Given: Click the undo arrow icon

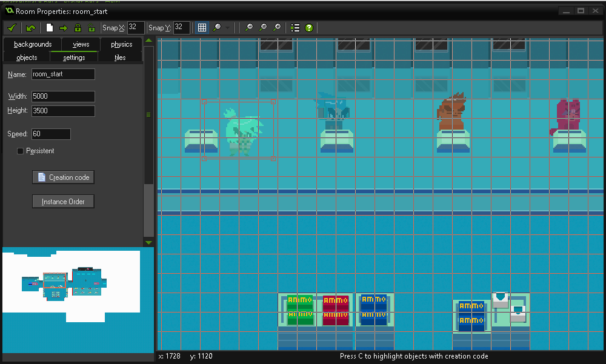Looking at the screenshot, I should coord(30,28).
